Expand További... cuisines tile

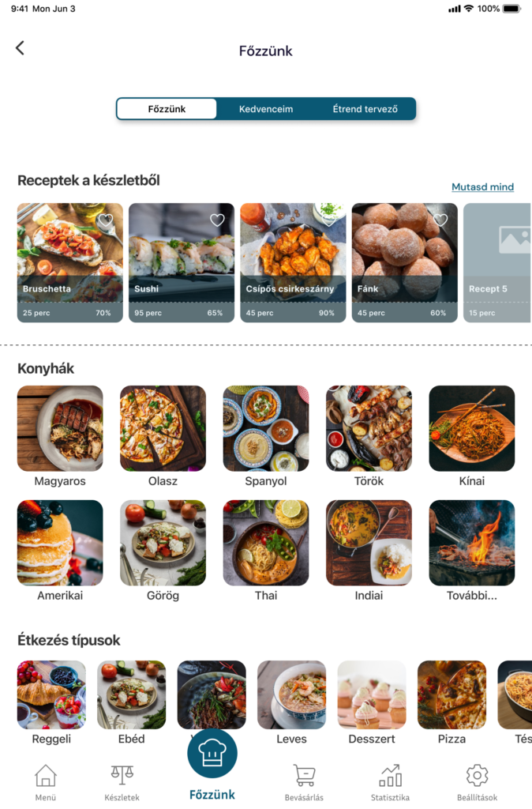[x=472, y=550]
